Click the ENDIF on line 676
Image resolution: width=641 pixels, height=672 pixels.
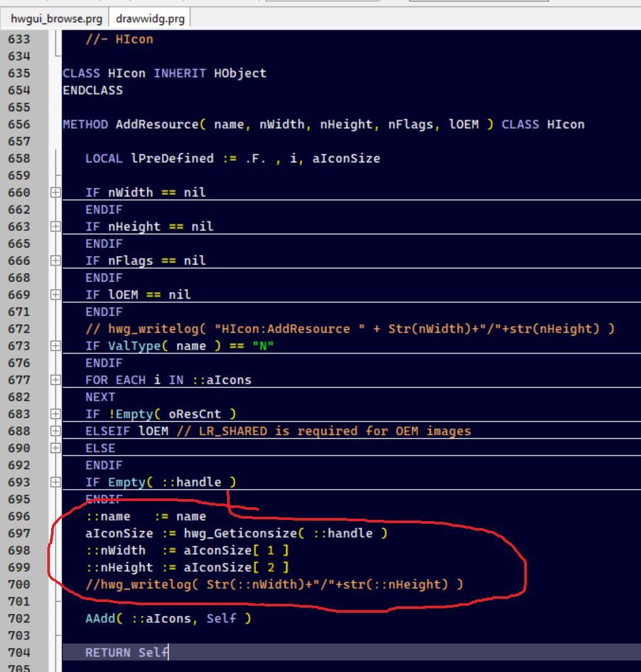tap(104, 363)
